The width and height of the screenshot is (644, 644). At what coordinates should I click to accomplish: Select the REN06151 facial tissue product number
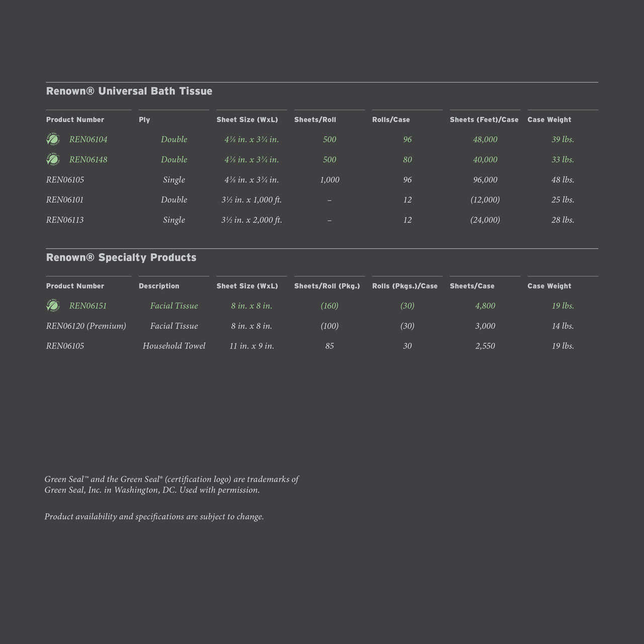(x=88, y=306)
